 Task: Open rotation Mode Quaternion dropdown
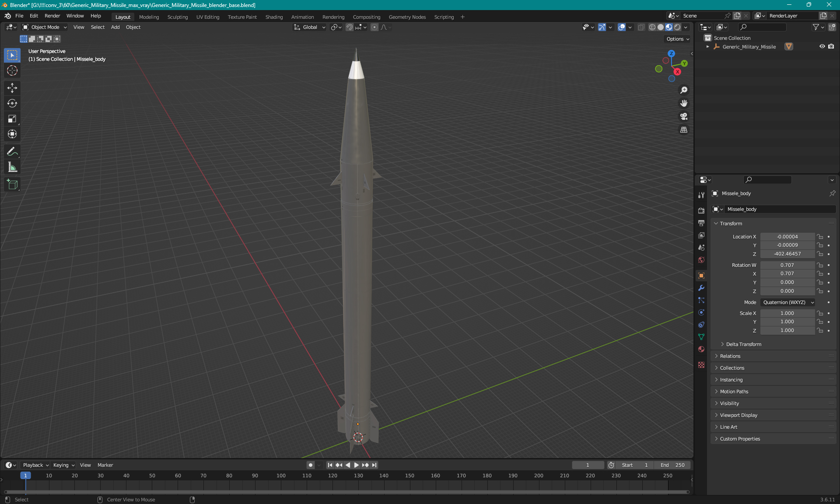click(788, 302)
